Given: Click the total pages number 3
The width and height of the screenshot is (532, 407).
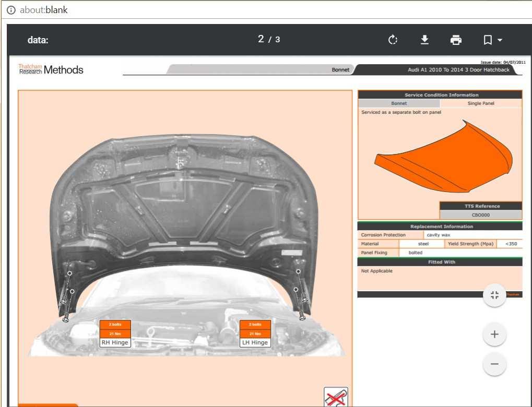Looking at the screenshot, I should (277, 39).
